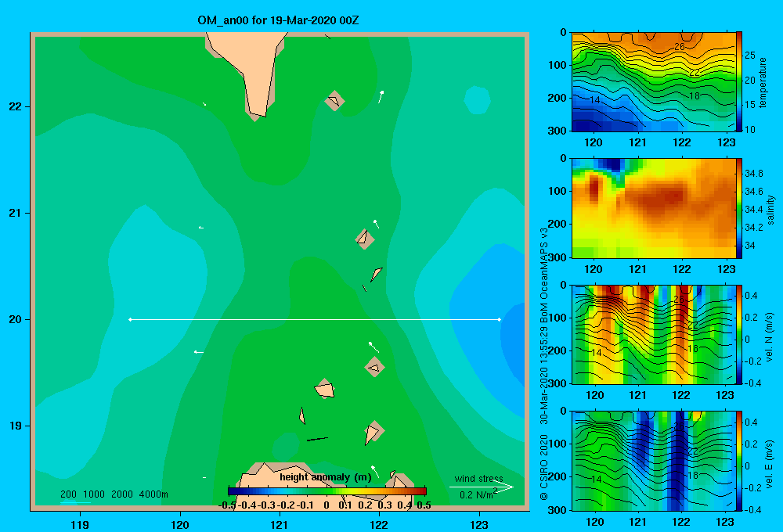Click the wind arrow northeast of Taiwan tip

pyautogui.click(x=381, y=97)
